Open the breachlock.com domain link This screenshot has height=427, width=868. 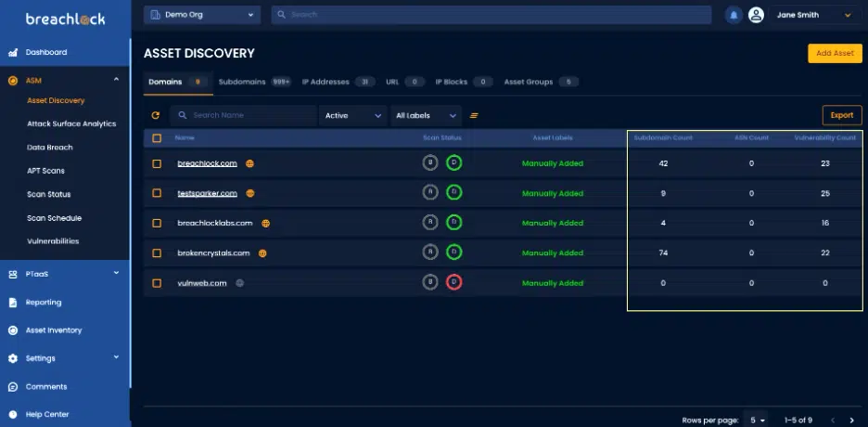coord(207,163)
